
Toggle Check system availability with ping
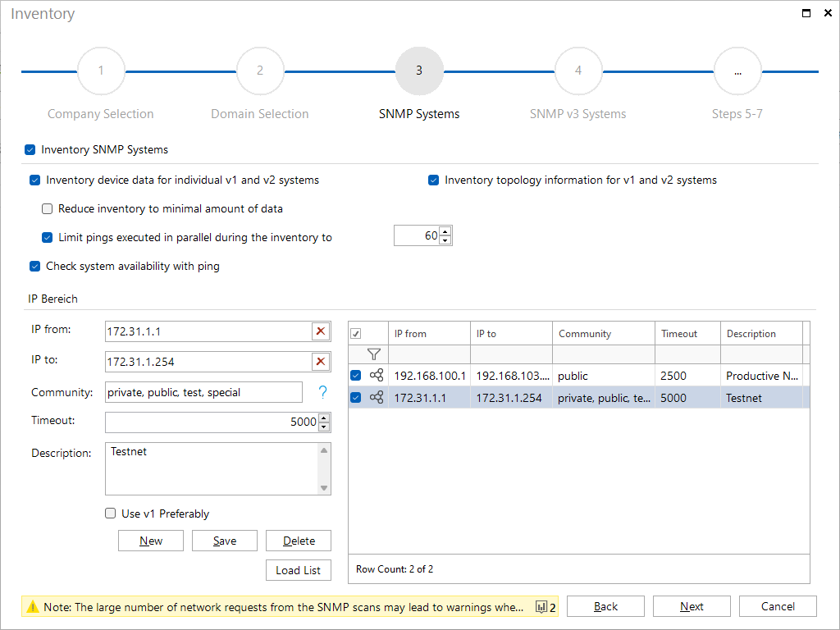point(34,267)
